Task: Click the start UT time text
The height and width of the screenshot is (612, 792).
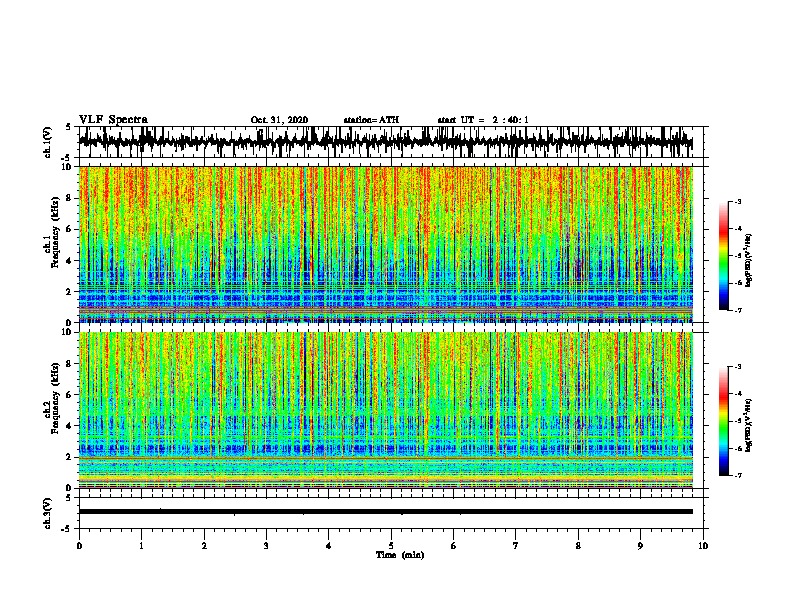Action: tap(483, 120)
